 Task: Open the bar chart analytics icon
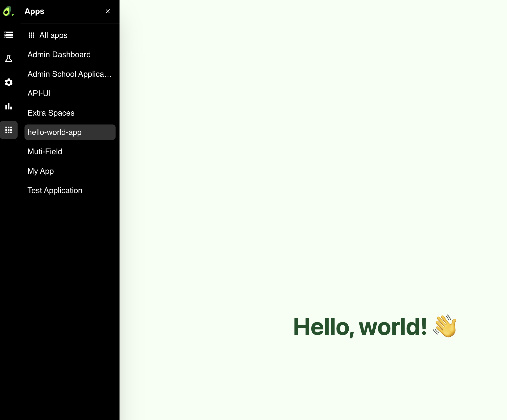tap(9, 106)
